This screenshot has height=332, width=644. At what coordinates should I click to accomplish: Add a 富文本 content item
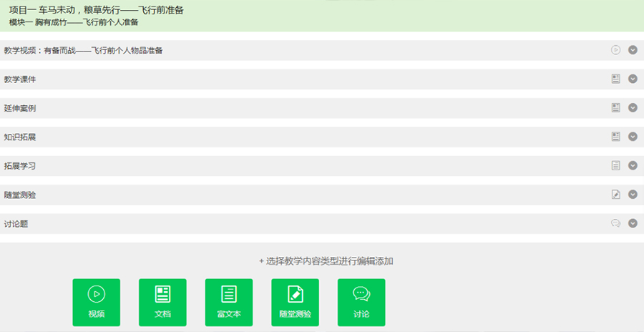tap(229, 302)
